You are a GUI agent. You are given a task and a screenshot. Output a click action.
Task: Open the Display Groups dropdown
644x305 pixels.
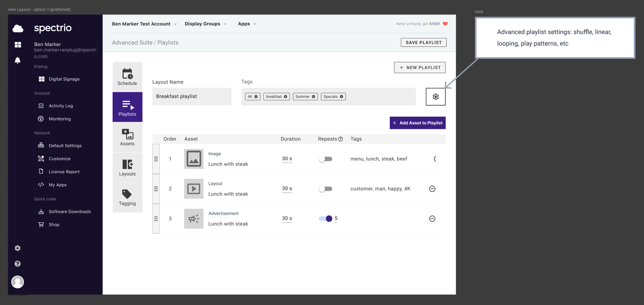[205, 24]
